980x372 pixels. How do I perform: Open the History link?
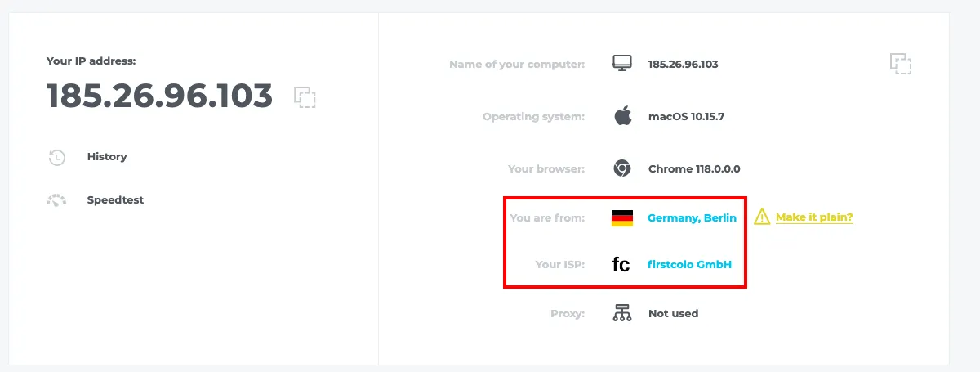coord(107,156)
